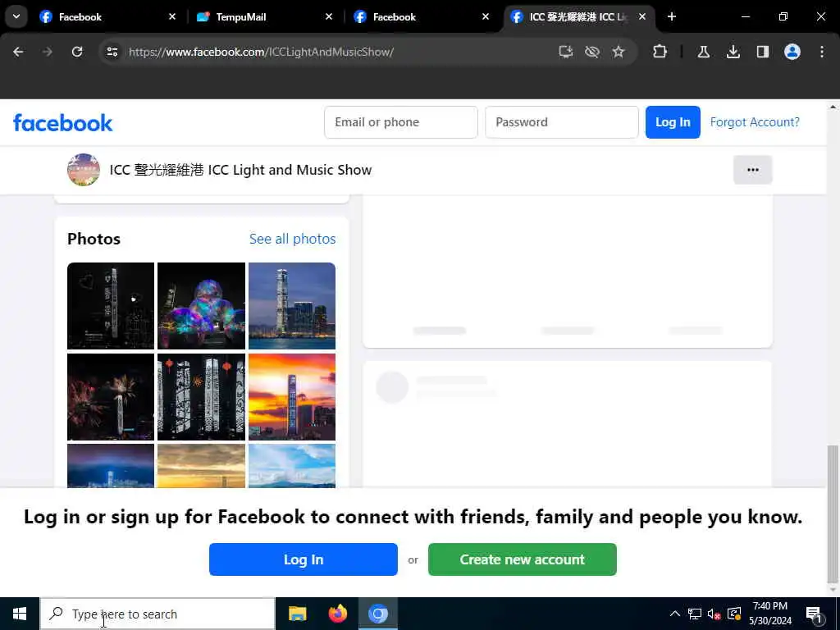The width and height of the screenshot is (840, 630).
Task: Open the tab search dropdown arrow
Action: tap(16, 16)
